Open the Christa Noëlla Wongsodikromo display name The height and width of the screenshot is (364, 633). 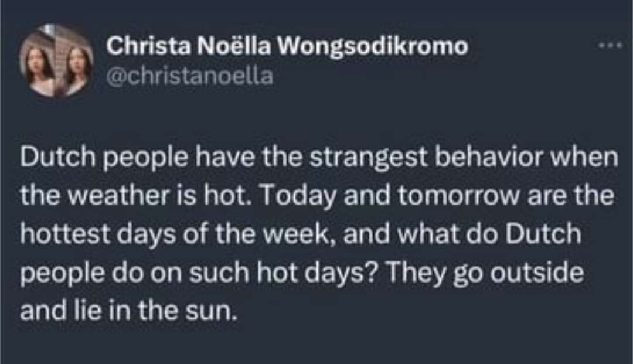coord(287,47)
